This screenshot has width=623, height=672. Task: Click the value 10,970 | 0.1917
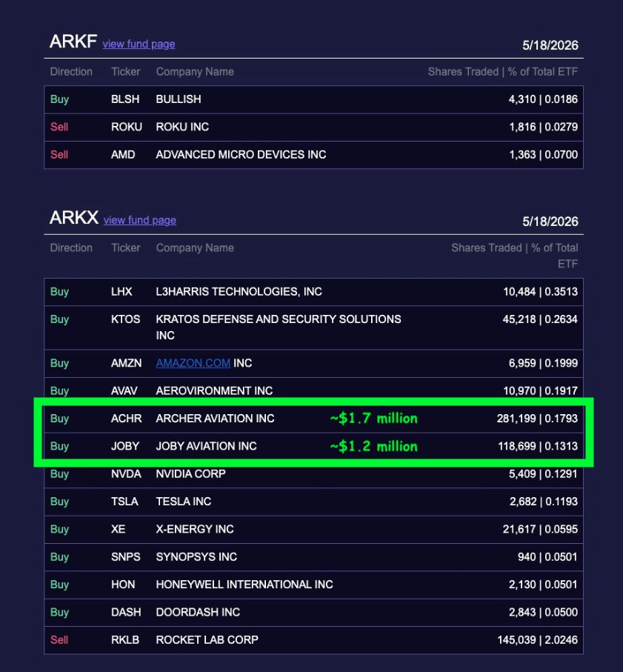click(540, 391)
